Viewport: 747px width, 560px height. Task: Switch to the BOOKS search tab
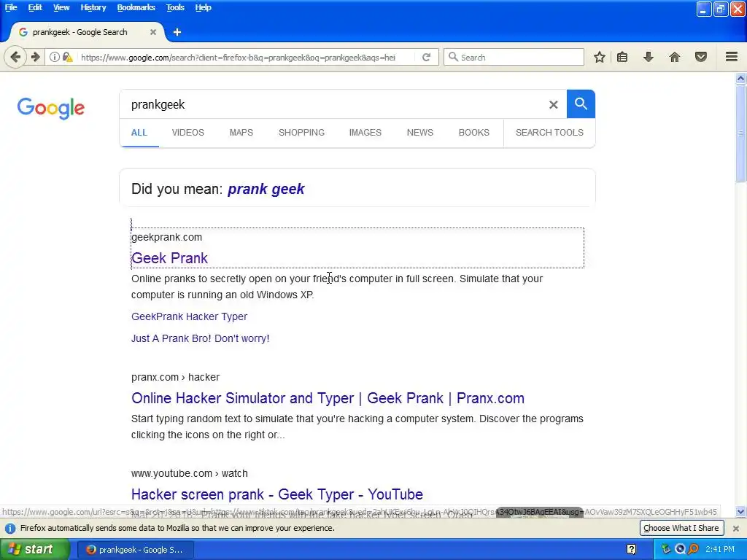pos(473,133)
